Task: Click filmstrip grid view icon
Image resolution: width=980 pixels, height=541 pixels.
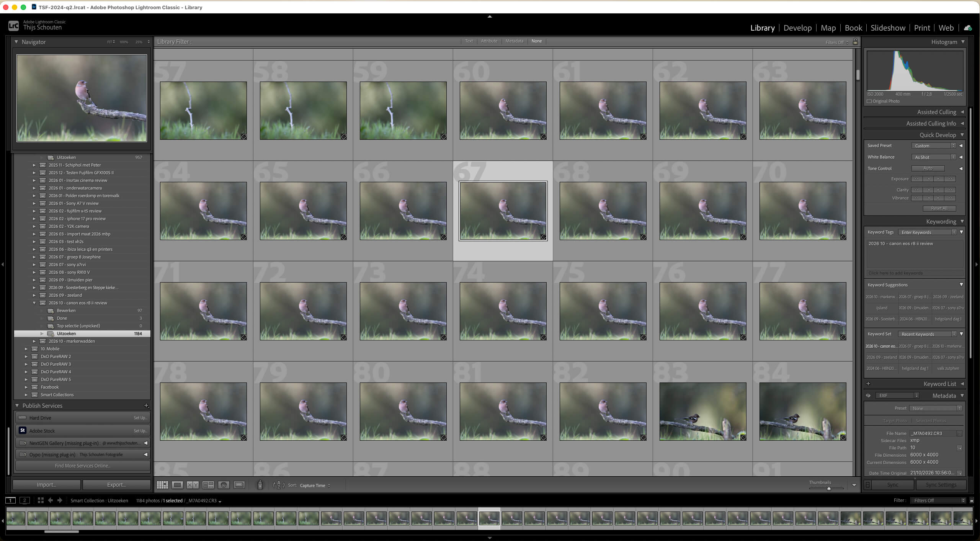Action: 41,500
